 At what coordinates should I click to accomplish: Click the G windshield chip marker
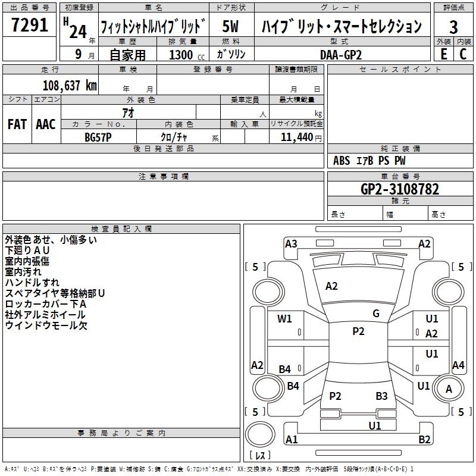click(375, 314)
